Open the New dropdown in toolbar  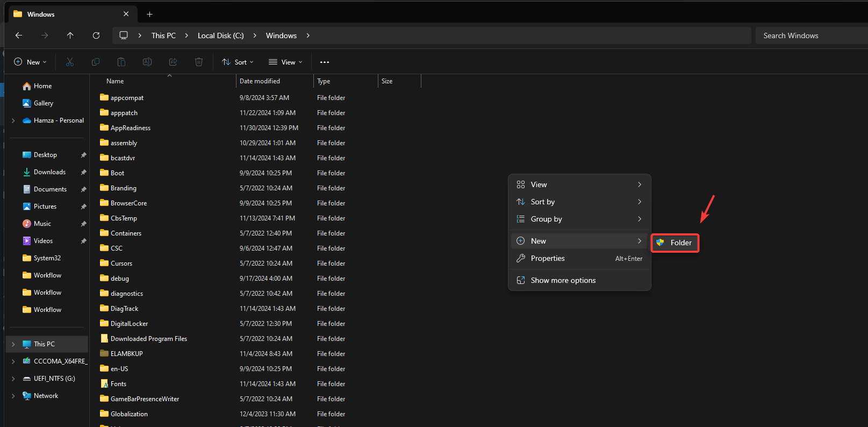(x=30, y=62)
